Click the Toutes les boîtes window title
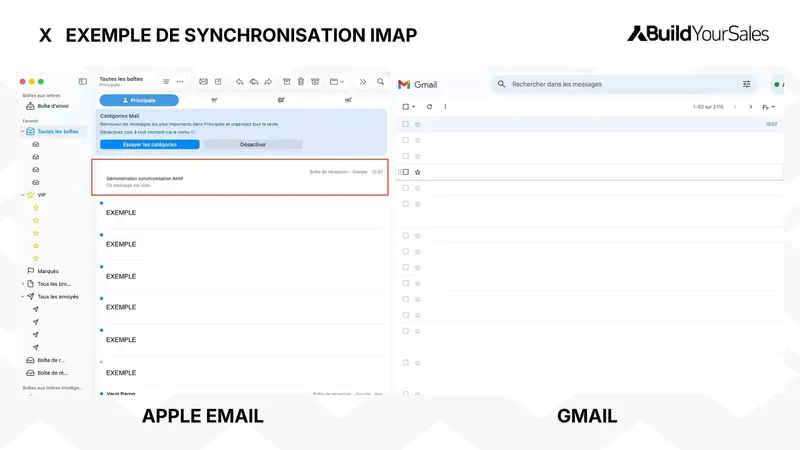This screenshot has height=450, width=800. 121,79
